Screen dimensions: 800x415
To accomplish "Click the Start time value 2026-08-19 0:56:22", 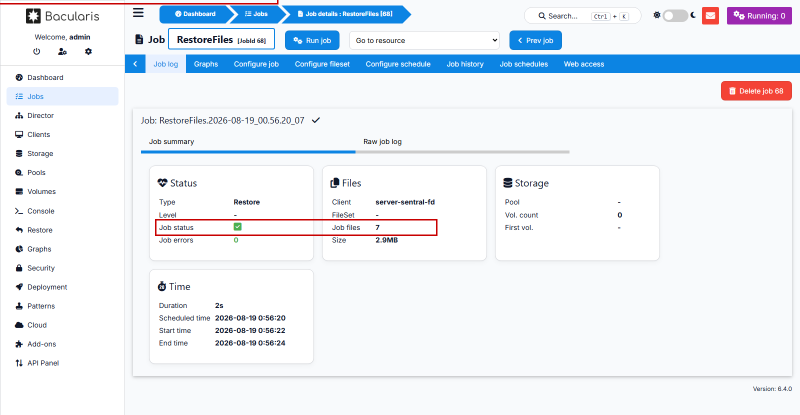I will 250,330.
